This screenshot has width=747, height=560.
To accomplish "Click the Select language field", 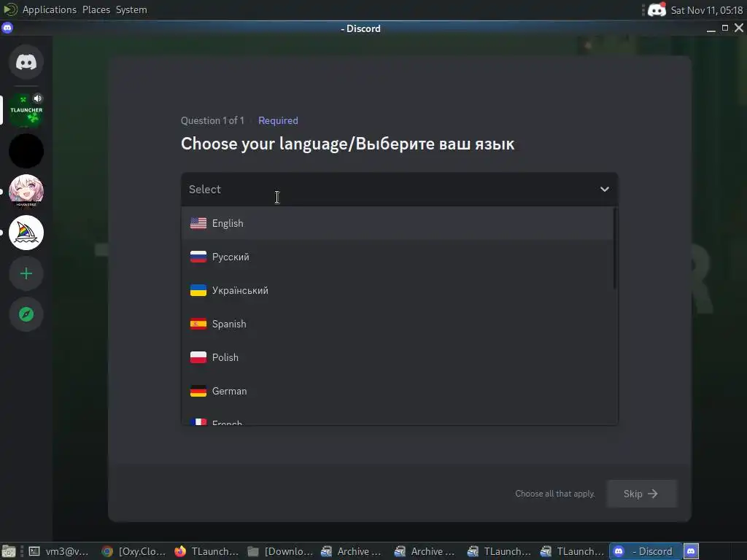I will pos(399,190).
